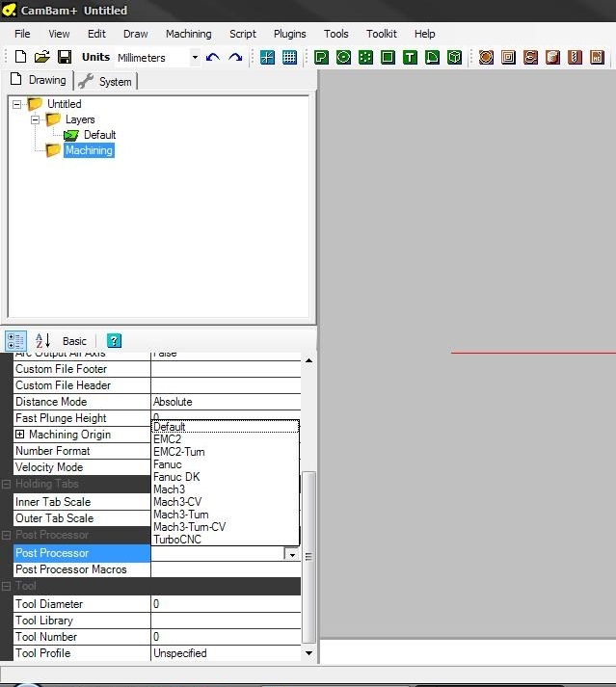This screenshot has height=687, width=616.
Task: Open the Script menu
Action: click(x=243, y=34)
